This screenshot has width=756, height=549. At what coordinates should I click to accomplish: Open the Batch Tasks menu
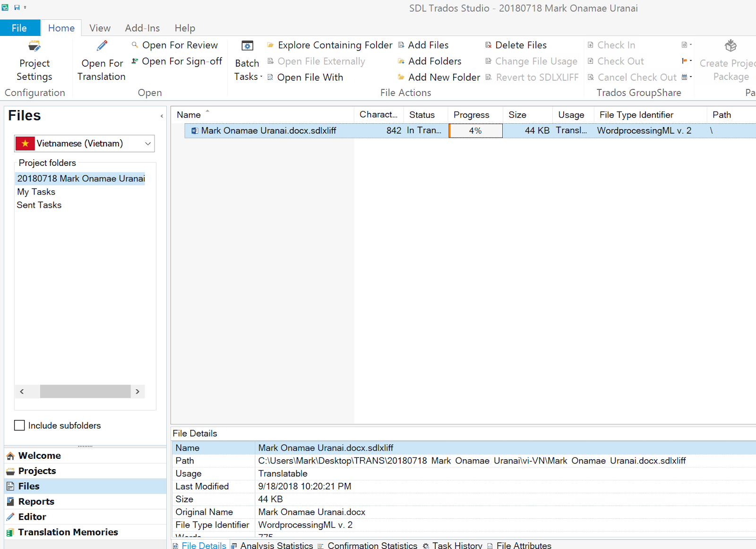(x=248, y=61)
